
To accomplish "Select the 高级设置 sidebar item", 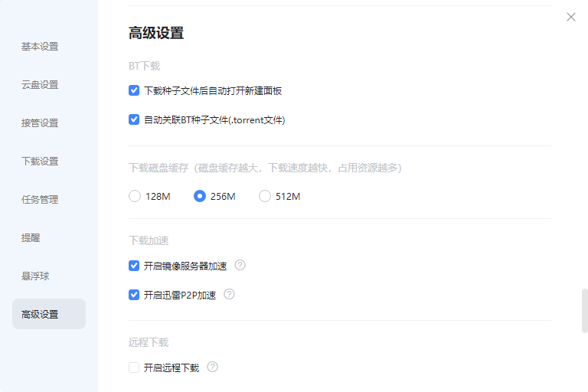I will (x=49, y=314).
